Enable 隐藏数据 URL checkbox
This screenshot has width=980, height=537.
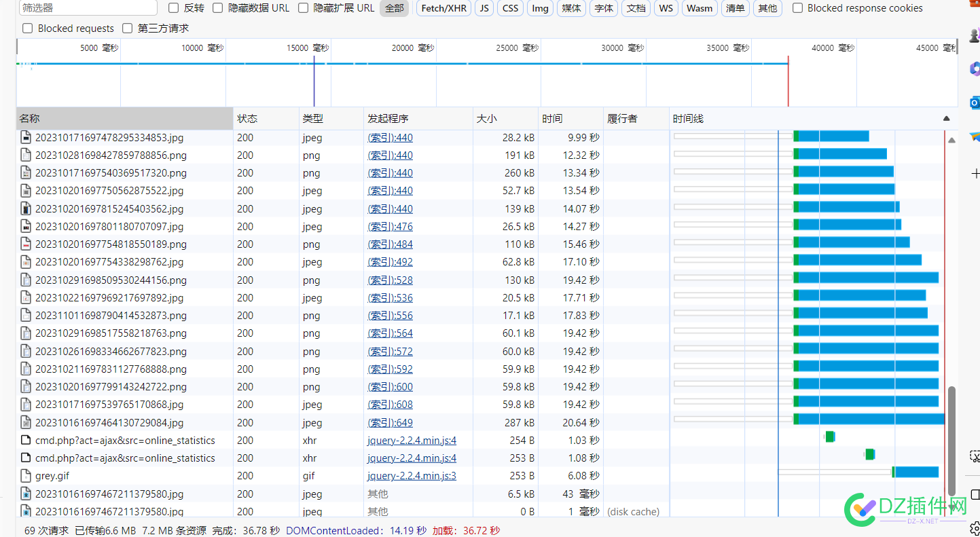[218, 8]
